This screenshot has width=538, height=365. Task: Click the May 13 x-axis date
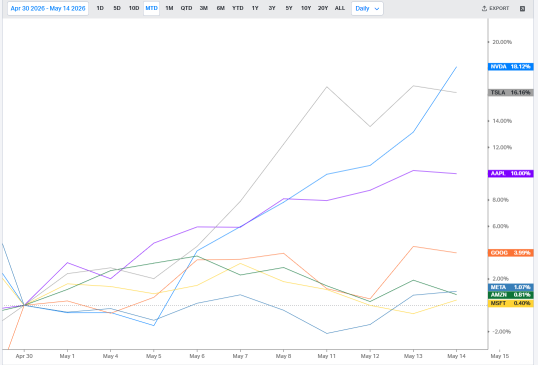[x=413, y=356]
